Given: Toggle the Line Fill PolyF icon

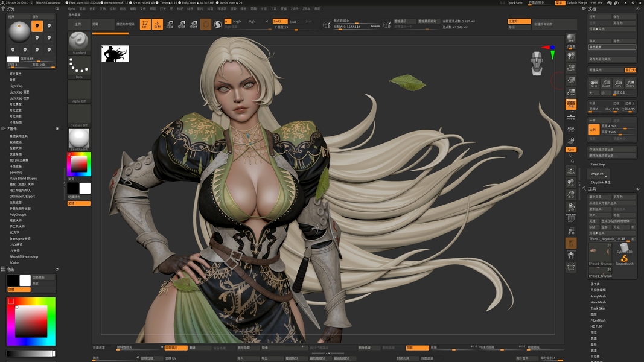Looking at the screenshot, I should (x=571, y=218).
